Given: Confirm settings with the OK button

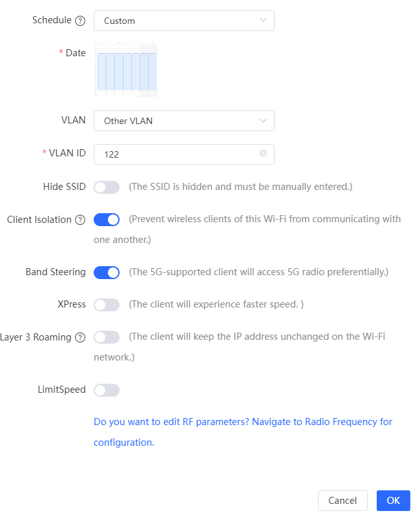Looking at the screenshot, I should 393,501.
